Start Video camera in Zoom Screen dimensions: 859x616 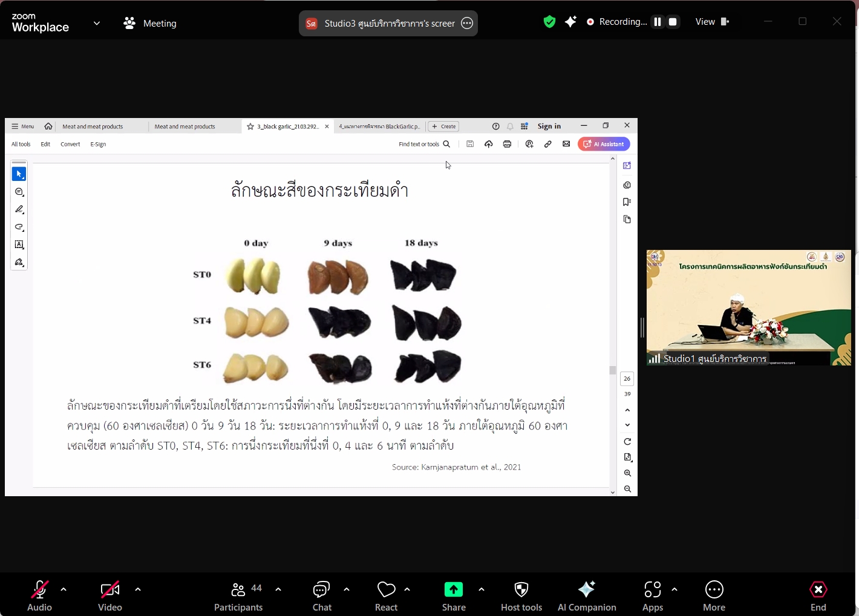coord(110,596)
